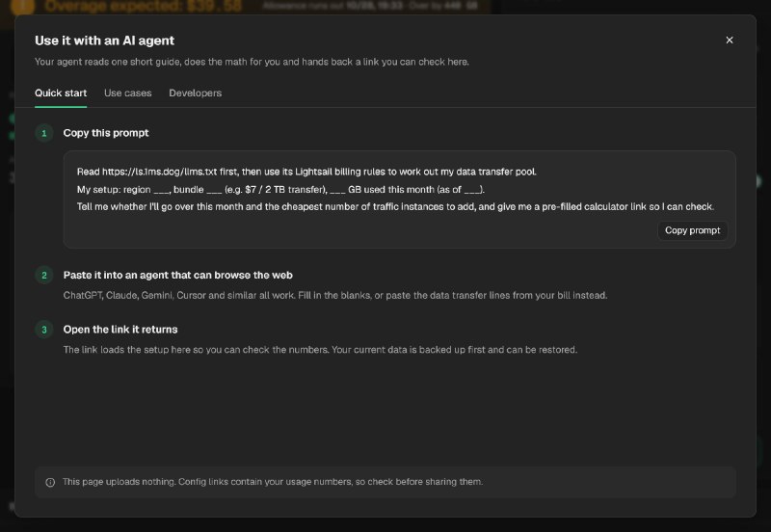This screenshot has height=532, width=771.
Task: Click the 'My setup: region' prompt line
Action: pyautogui.click(x=280, y=189)
